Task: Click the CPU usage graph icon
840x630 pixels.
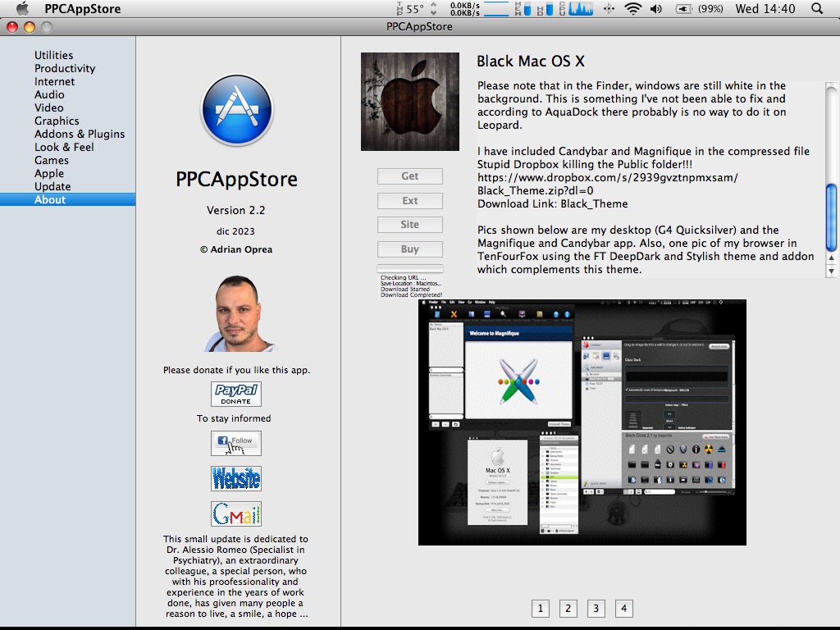Action: [577, 8]
